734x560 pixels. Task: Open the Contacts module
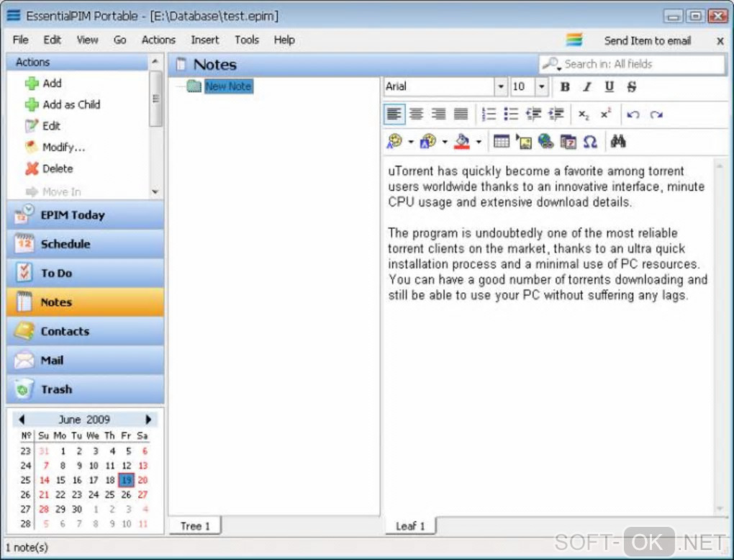pyautogui.click(x=86, y=331)
